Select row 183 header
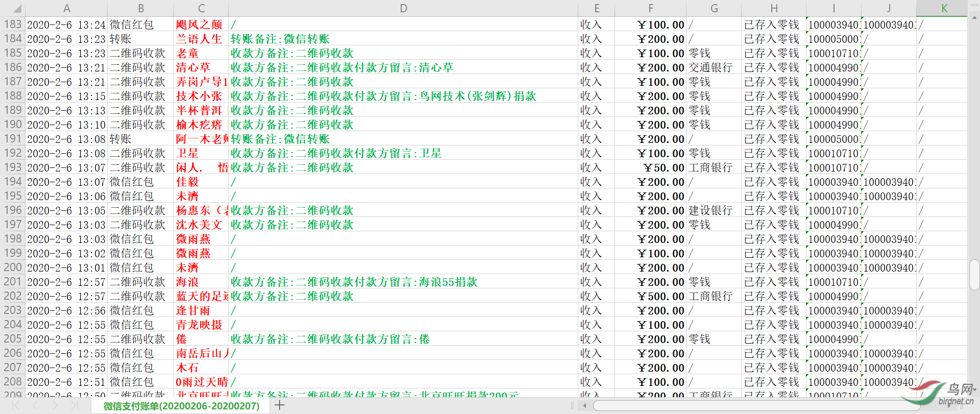 13,24
